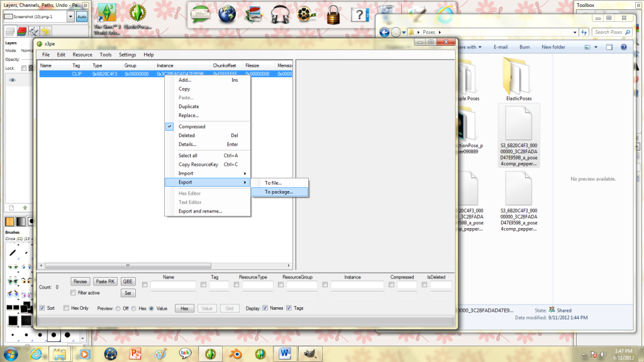Toggle the Display Names checkbox
Screen dimensions: 644x362
point(265,308)
